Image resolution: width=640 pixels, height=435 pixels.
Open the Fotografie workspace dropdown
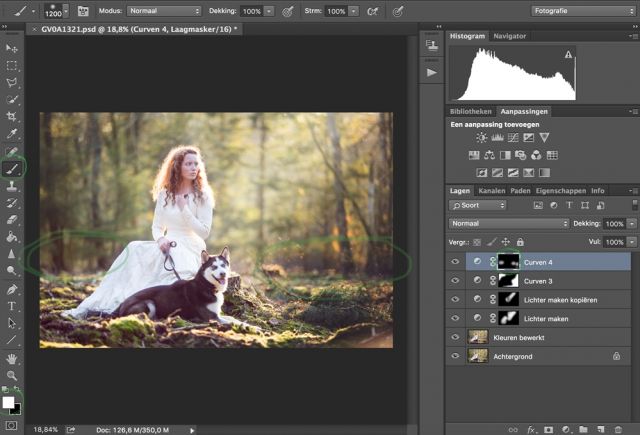(x=583, y=11)
